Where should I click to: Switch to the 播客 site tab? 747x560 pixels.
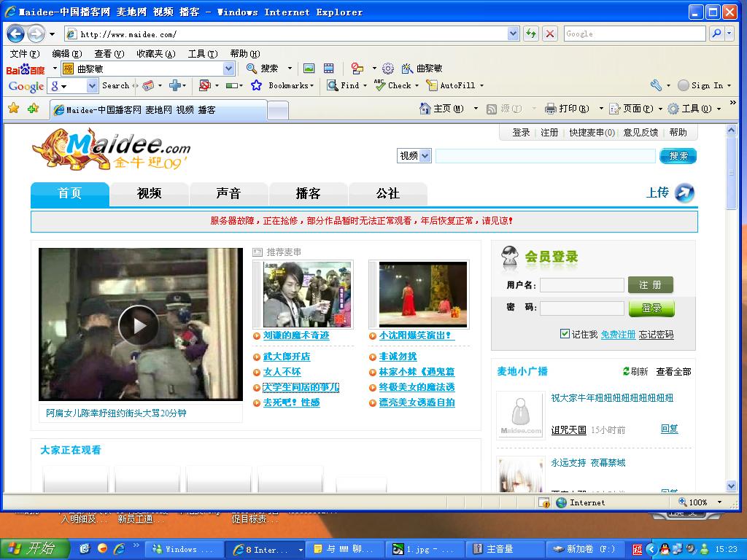pyautogui.click(x=308, y=193)
